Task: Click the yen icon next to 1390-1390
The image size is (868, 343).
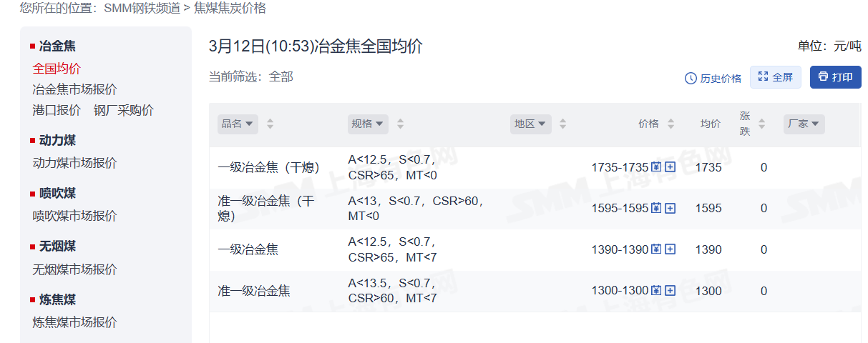Action: click(x=656, y=249)
